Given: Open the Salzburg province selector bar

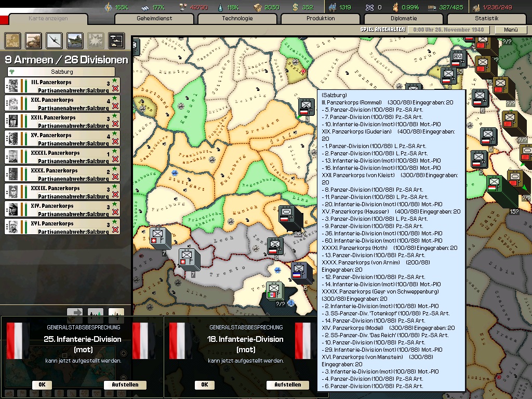Looking at the screenshot, I should (61, 72).
